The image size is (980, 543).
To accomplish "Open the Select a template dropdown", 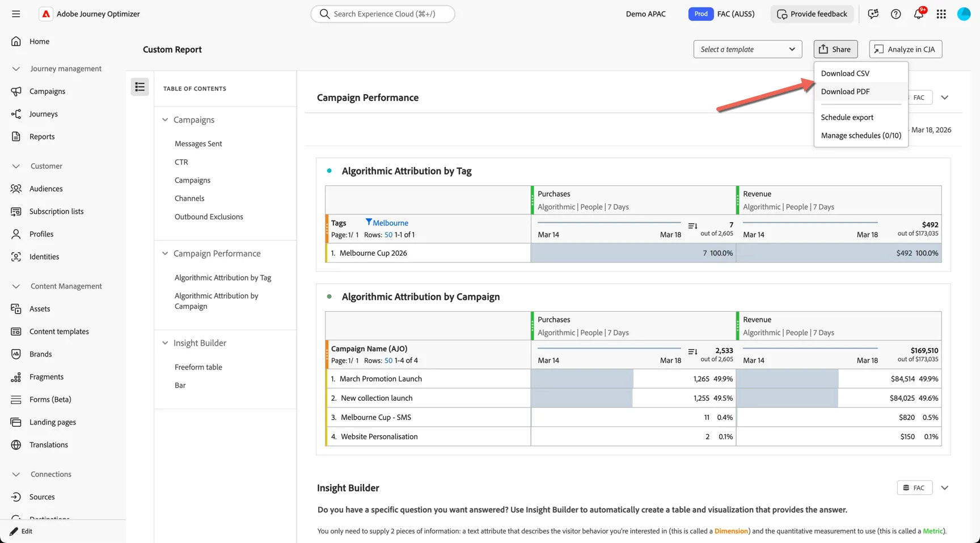I will [x=747, y=49].
